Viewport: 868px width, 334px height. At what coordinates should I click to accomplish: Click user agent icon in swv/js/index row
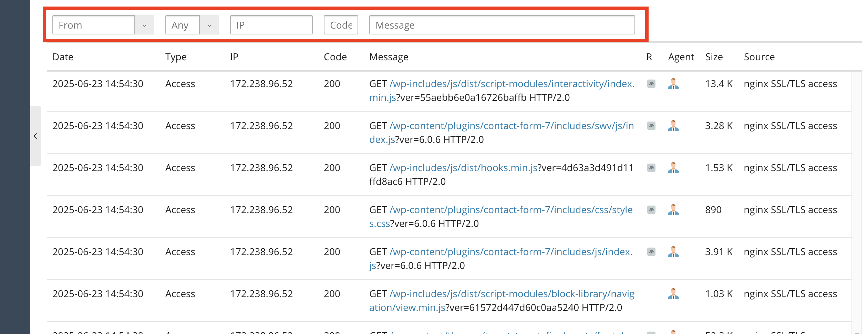tap(673, 126)
